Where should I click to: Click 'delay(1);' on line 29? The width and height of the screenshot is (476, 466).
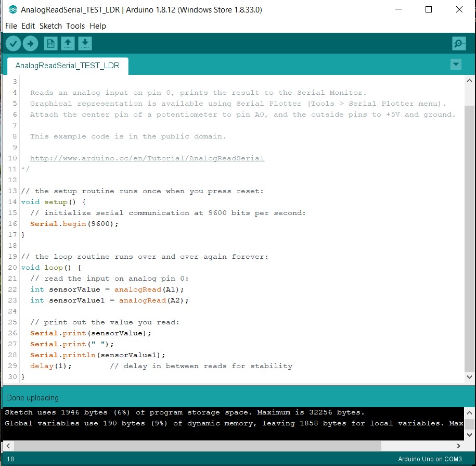(50, 366)
